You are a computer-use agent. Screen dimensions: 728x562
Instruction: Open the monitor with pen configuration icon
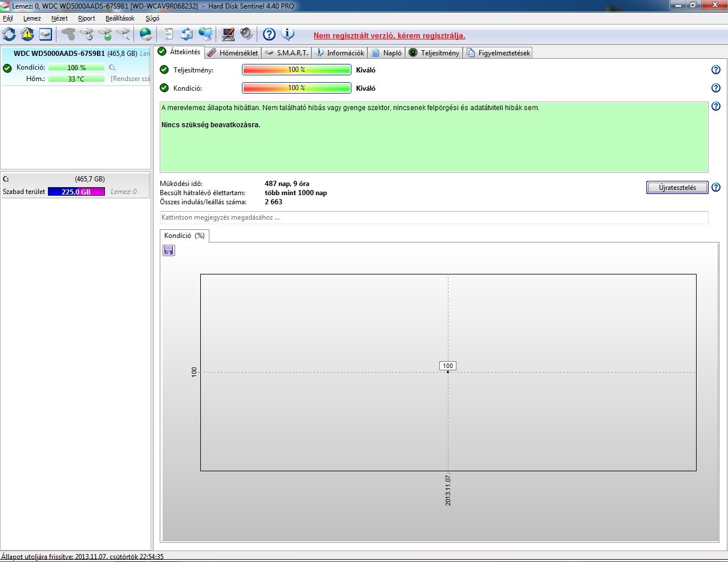coord(228,34)
